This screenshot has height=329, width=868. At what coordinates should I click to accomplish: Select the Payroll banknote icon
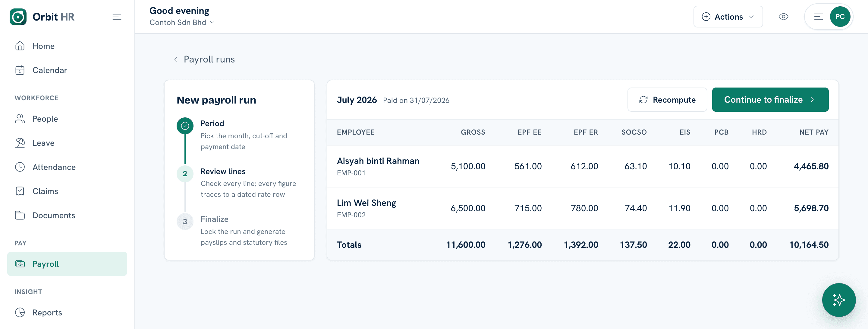[20, 264]
